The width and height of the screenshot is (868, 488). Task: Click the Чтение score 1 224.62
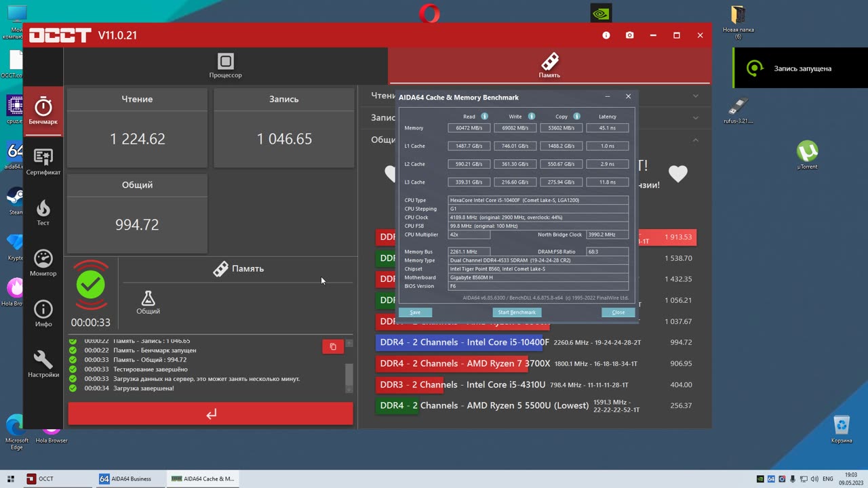tap(137, 139)
